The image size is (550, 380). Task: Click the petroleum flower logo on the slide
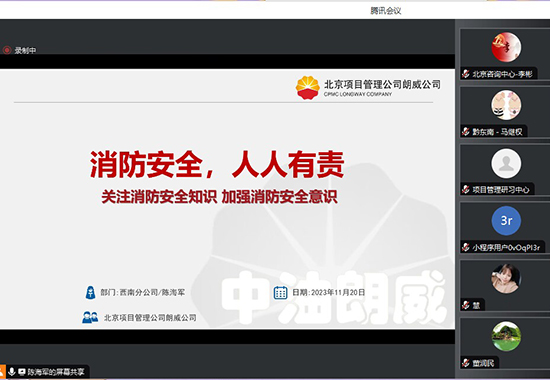tap(308, 87)
